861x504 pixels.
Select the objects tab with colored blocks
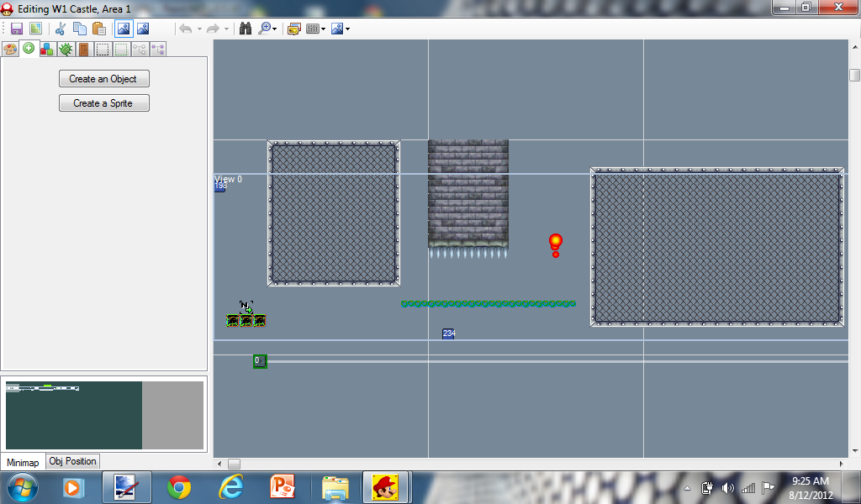pyautogui.click(x=47, y=50)
